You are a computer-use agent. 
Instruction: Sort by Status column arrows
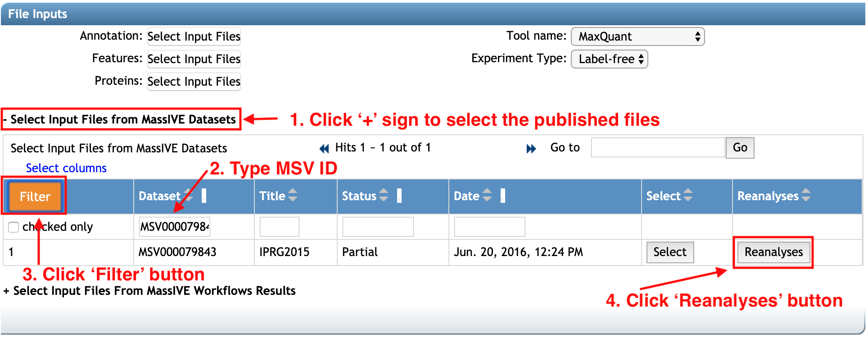point(384,195)
